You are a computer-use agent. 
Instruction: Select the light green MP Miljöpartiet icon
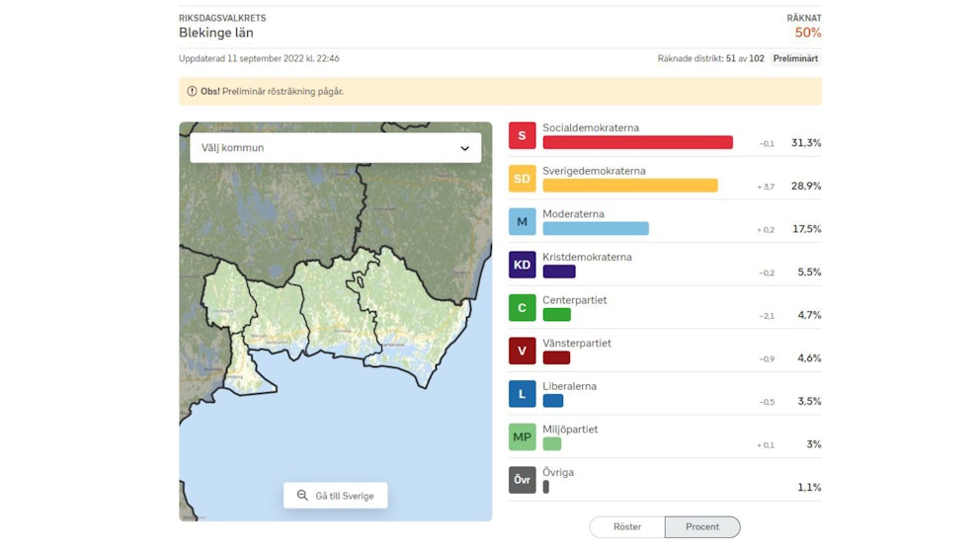[x=522, y=437]
